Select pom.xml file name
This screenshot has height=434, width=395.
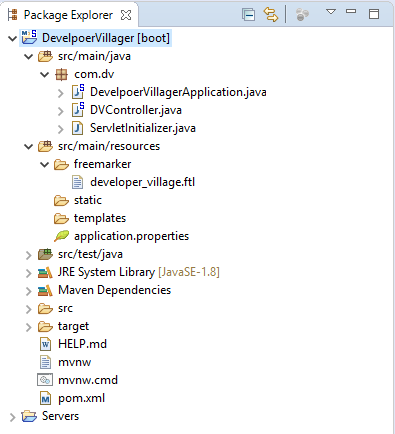pyautogui.click(x=81, y=398)
